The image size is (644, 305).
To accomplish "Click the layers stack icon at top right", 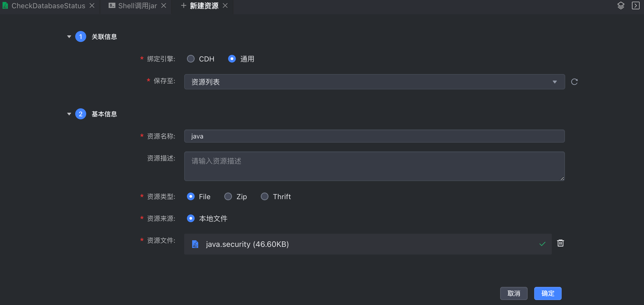I will [x=621, y=5].
